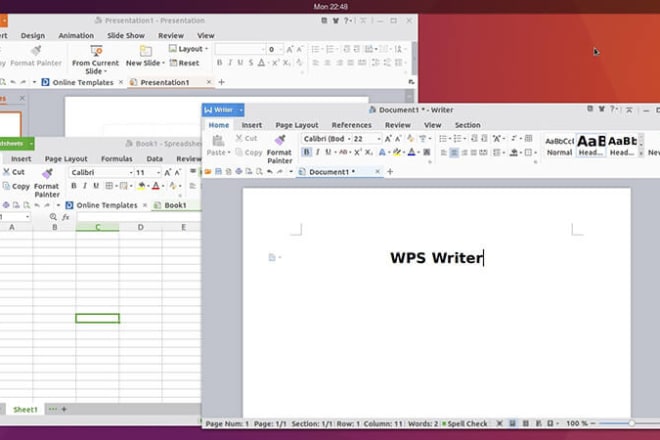Click superscript icon in Writer ribbon

coord(358,152)
